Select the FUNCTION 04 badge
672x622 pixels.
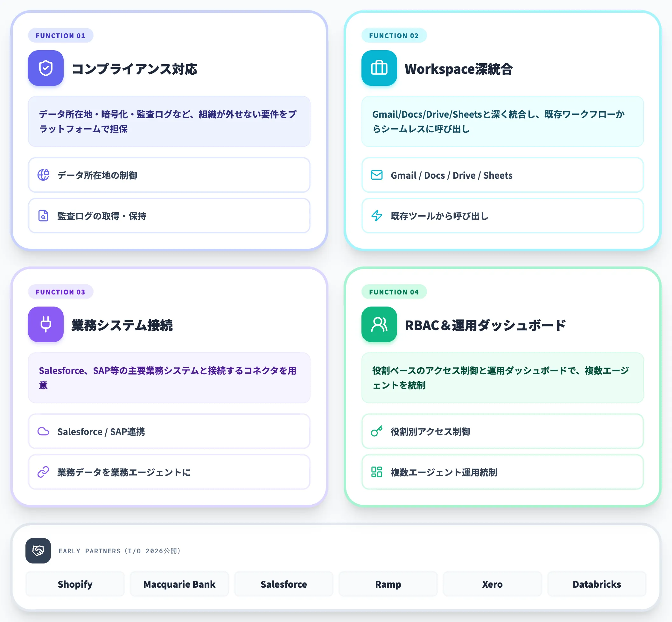pos(394,292)
